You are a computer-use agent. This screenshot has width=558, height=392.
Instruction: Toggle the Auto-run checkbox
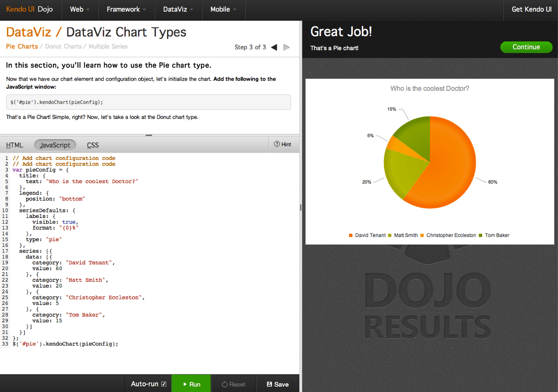(164, 384)
